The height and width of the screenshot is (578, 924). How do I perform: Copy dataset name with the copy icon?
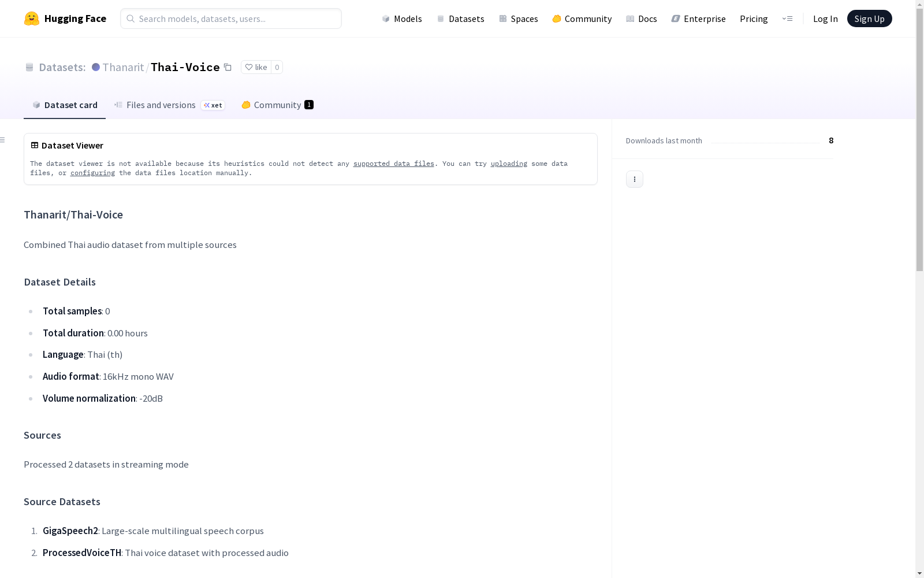pos(228,67)
